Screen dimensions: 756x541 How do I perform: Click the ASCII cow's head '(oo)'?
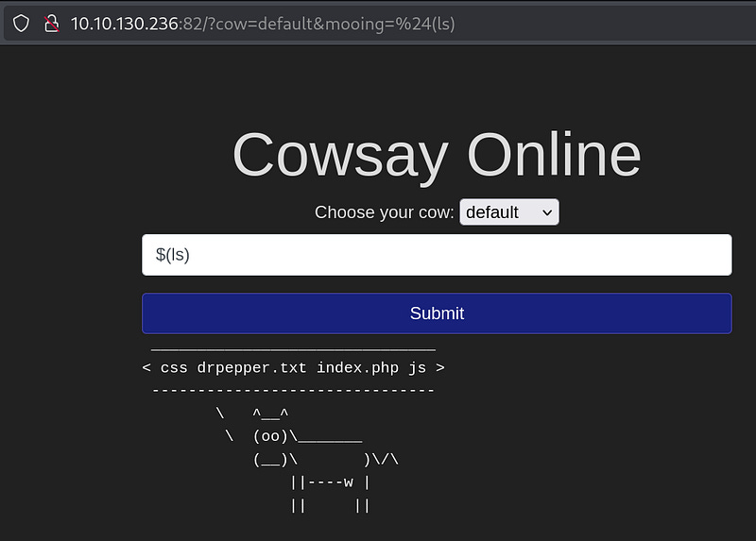(270, 436)
